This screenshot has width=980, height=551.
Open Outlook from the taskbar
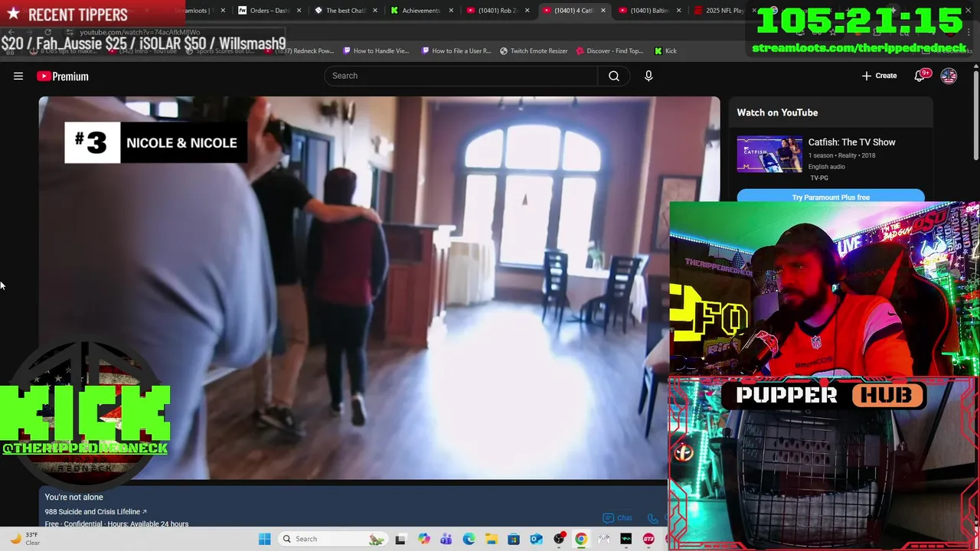[x=536, y=539]
